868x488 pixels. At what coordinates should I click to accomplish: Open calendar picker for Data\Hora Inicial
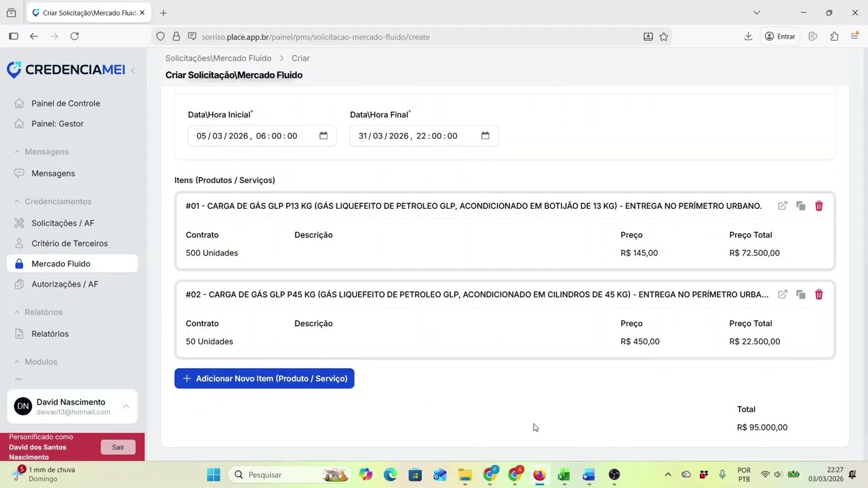pyautogui.click(x=323, y=136)
